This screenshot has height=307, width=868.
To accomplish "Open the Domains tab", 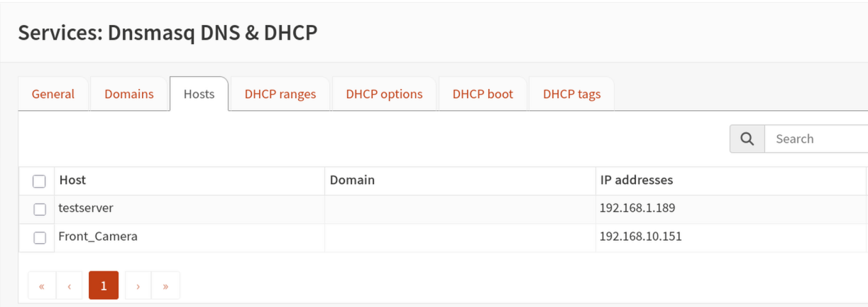I will (x=129, y=94).
